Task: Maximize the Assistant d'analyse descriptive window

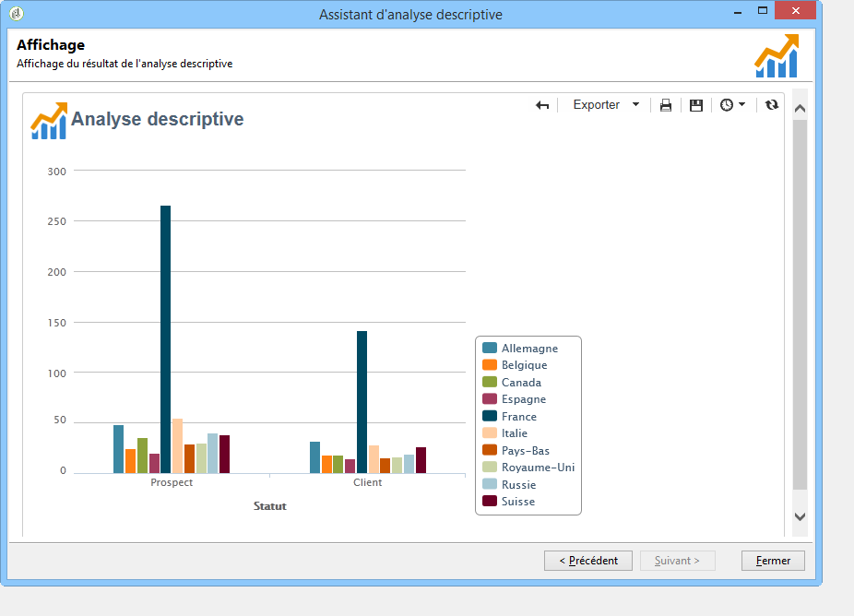Action: [x=763, y=11]
